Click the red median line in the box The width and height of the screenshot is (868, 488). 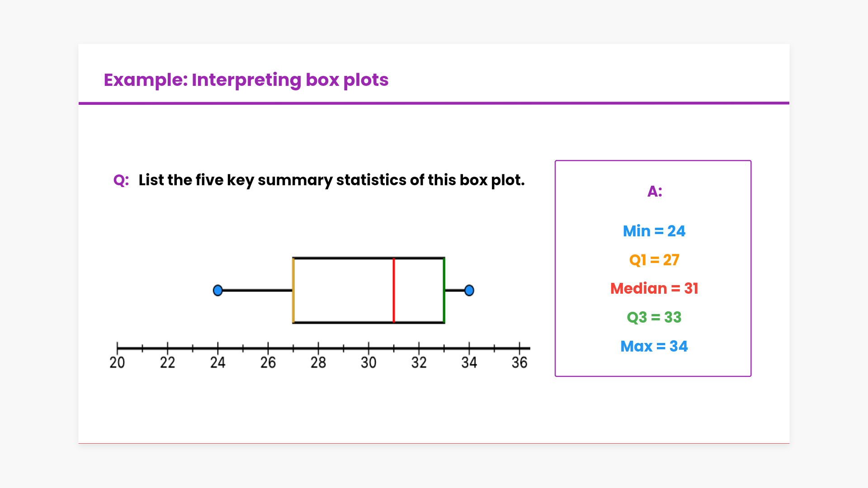coord(394,290)
